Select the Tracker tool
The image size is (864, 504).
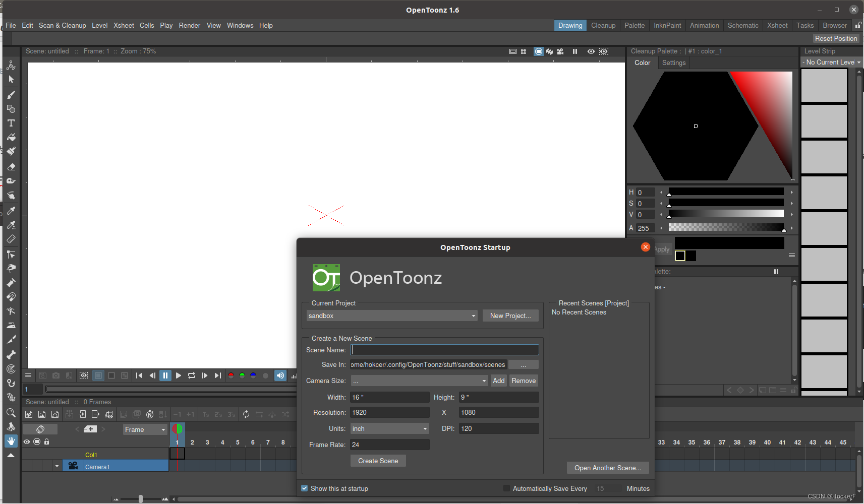point(11,369)
